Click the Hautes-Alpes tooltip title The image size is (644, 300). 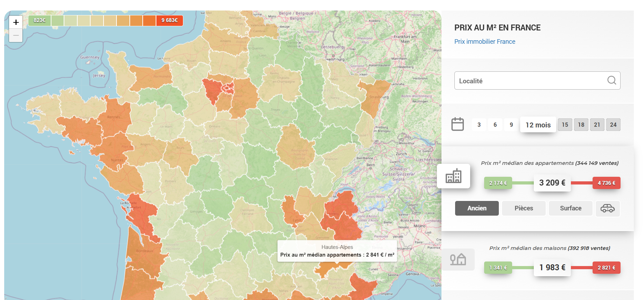[337, 247]
